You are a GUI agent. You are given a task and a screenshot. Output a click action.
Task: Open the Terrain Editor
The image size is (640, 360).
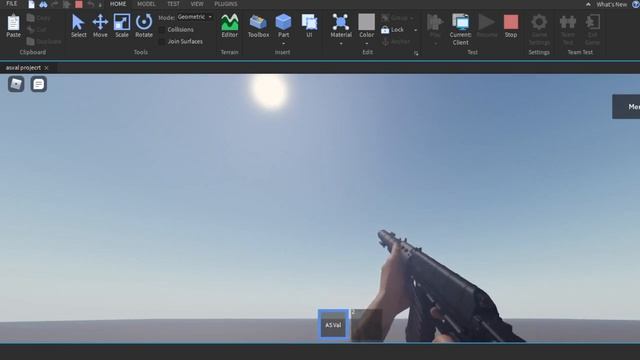click(229, 22)
